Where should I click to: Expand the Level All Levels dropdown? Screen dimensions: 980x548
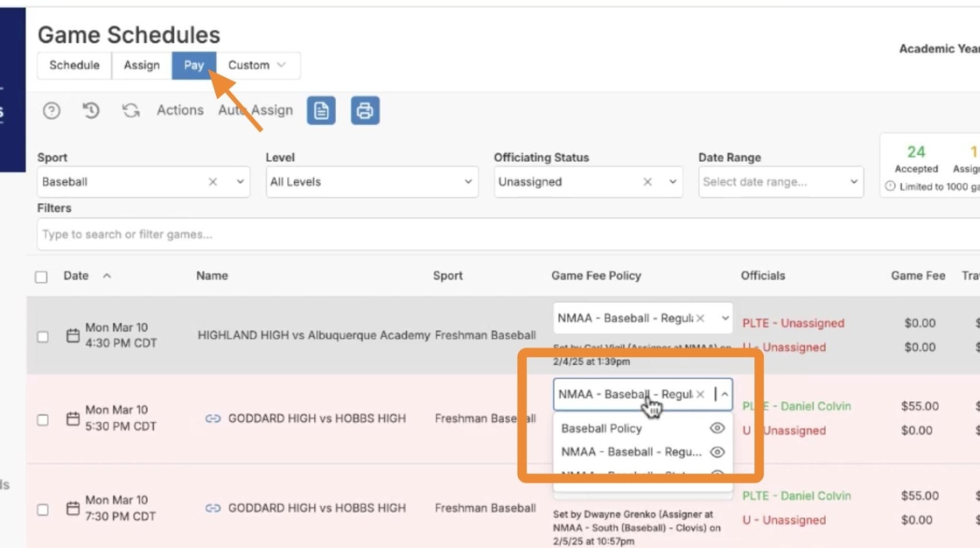click(x=372, y=182)
